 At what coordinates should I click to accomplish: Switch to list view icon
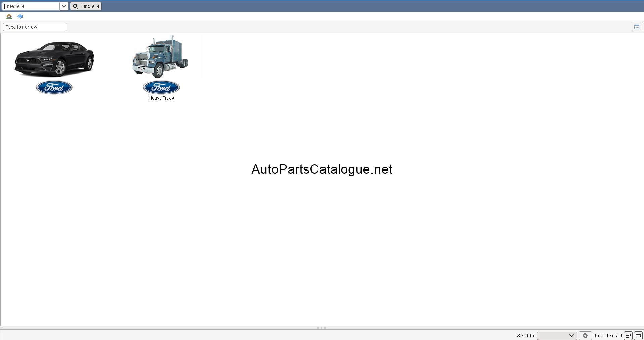[637, 27]
